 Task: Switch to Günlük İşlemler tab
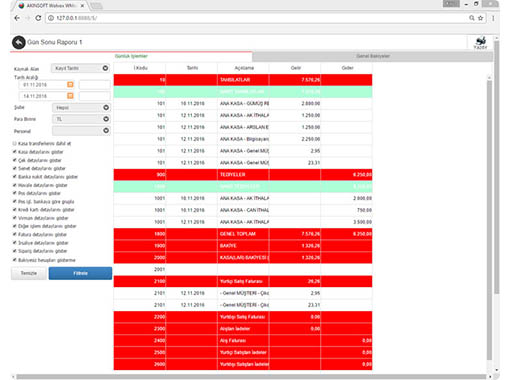point(131,56)
